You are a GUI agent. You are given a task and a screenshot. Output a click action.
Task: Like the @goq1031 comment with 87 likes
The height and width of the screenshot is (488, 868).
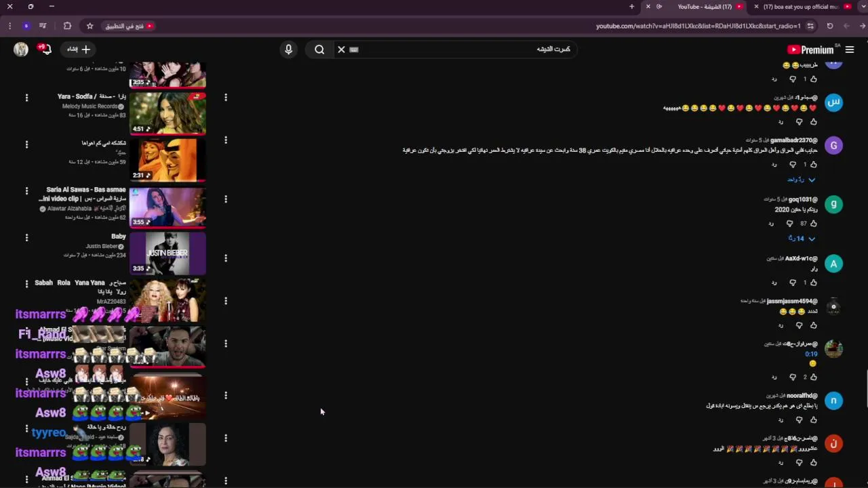814,223
